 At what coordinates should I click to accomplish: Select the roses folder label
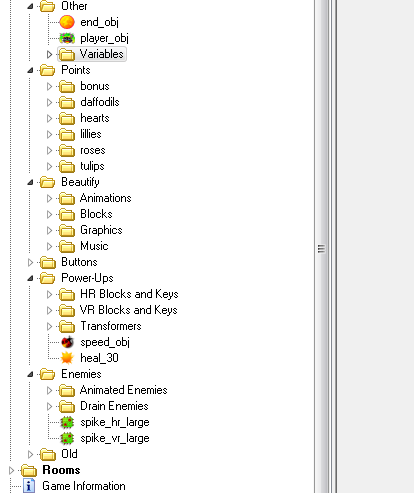(x=93, y=150)
